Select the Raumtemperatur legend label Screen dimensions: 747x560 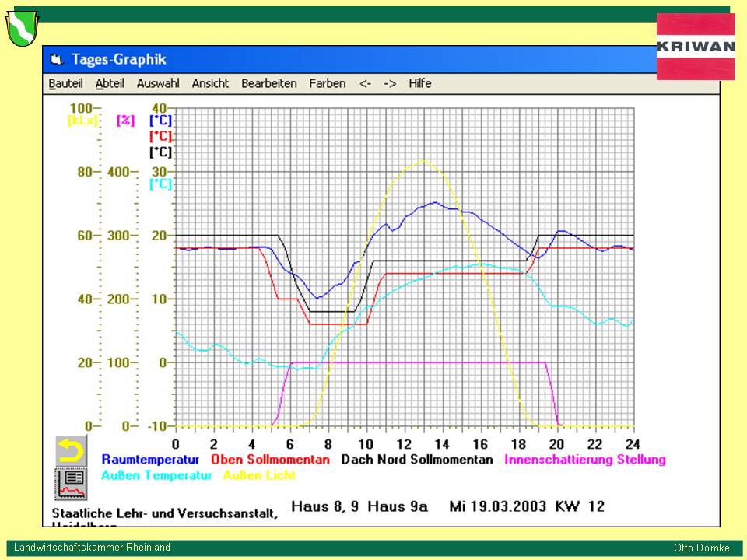pyautogui.click(x=150, y=460)
